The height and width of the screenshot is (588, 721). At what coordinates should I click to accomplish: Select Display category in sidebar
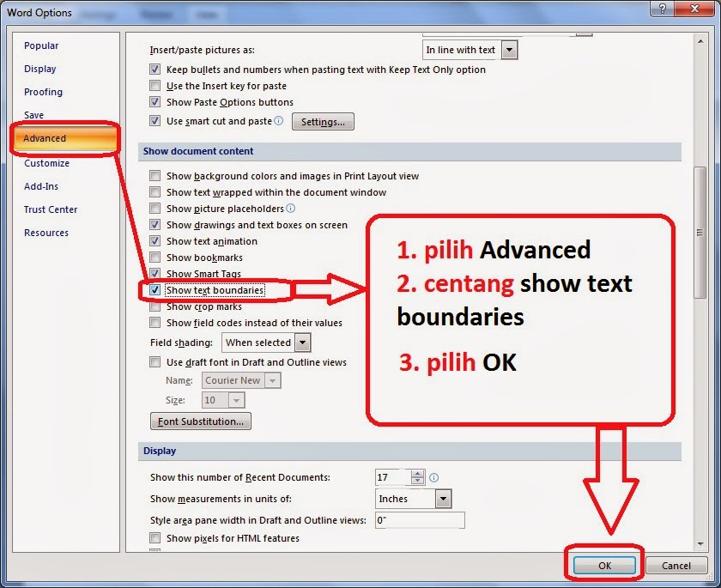40,69
